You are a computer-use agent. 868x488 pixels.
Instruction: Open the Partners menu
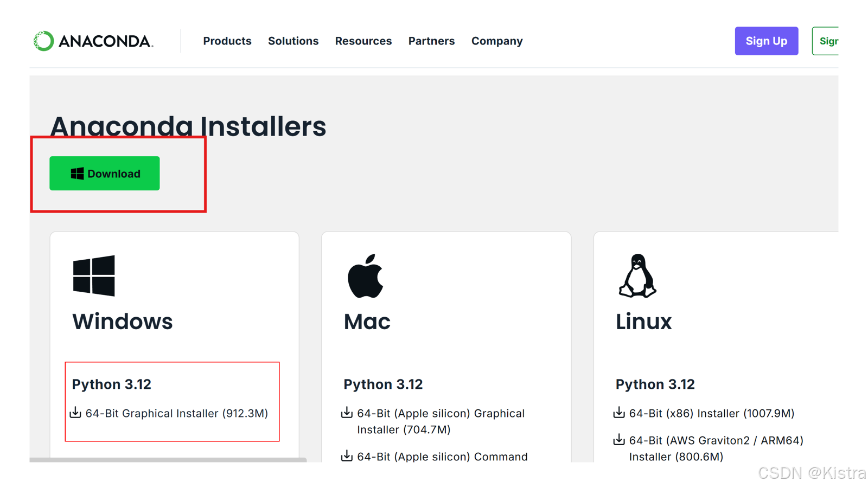click(432, 41)
